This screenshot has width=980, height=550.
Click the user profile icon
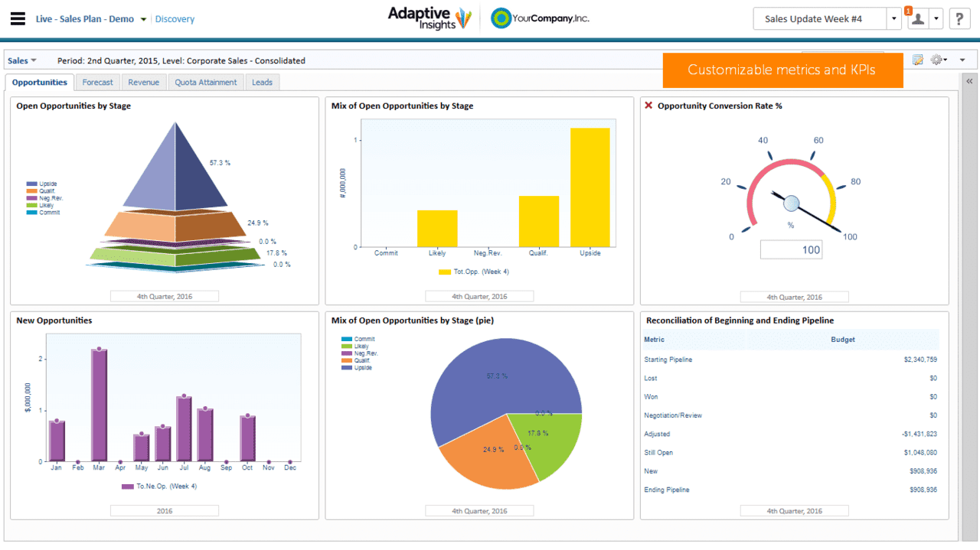[x=917, y=19]
